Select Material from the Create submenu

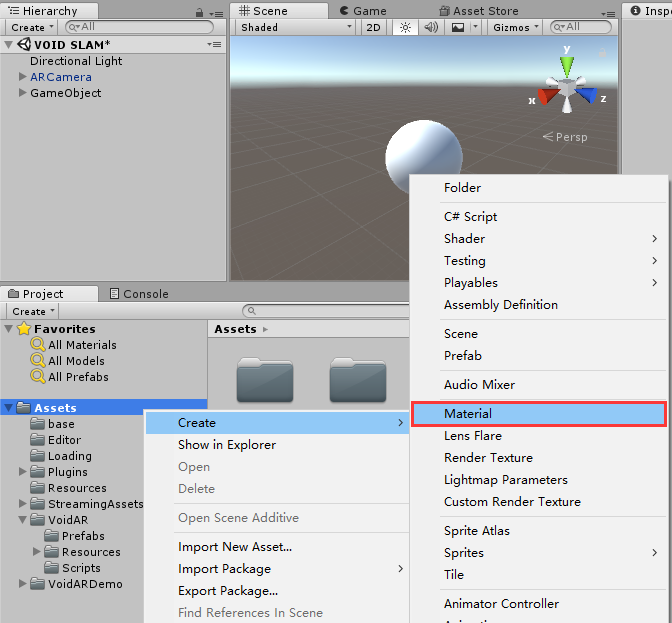pos(468,413)
